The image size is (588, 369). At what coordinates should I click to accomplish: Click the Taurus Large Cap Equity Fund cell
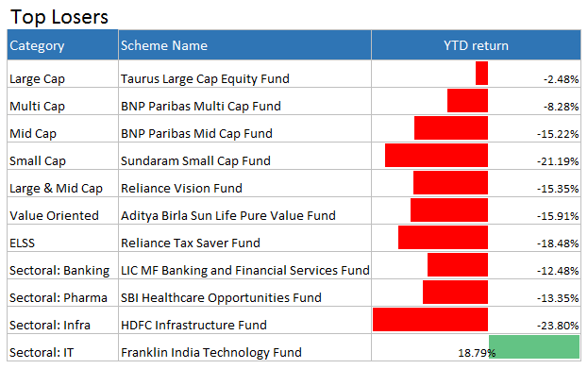coord(244,74)
